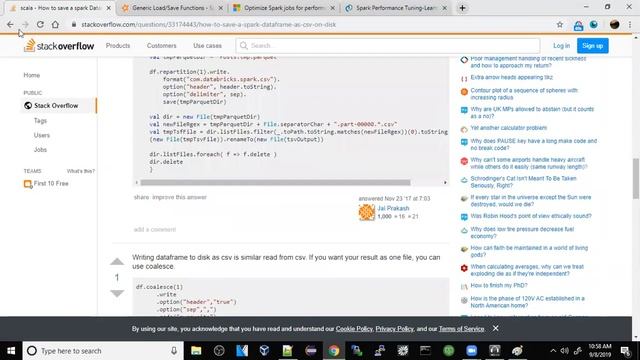Click microphone icon in taskbar search
This screenshot has width=640, height=360.
[174, 351]
